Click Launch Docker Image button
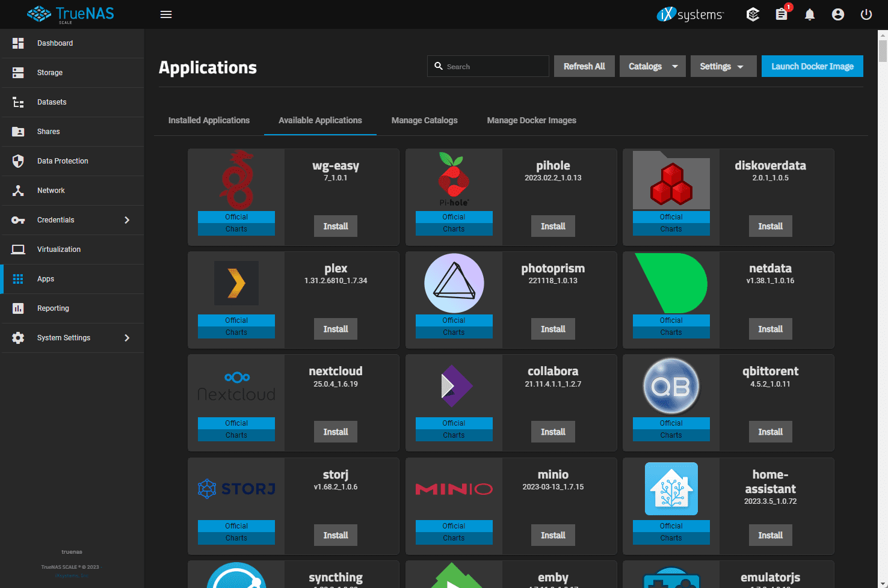888x588 pixels. [x=812, y=66]
